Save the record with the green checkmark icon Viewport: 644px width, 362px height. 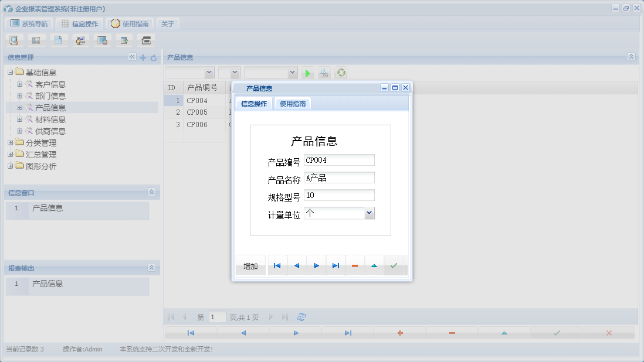coord(395,265)
